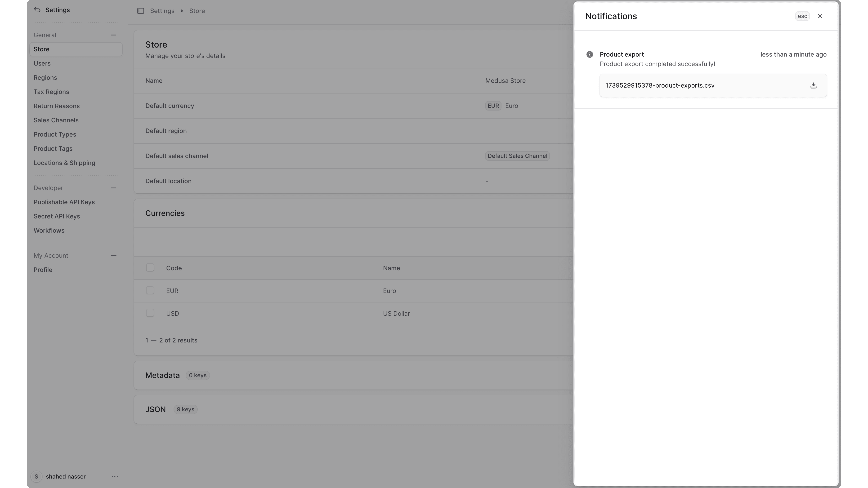This screenshot has width=868, height=488.
Task: Close the Notifications panel
Action: click(820, 16)
